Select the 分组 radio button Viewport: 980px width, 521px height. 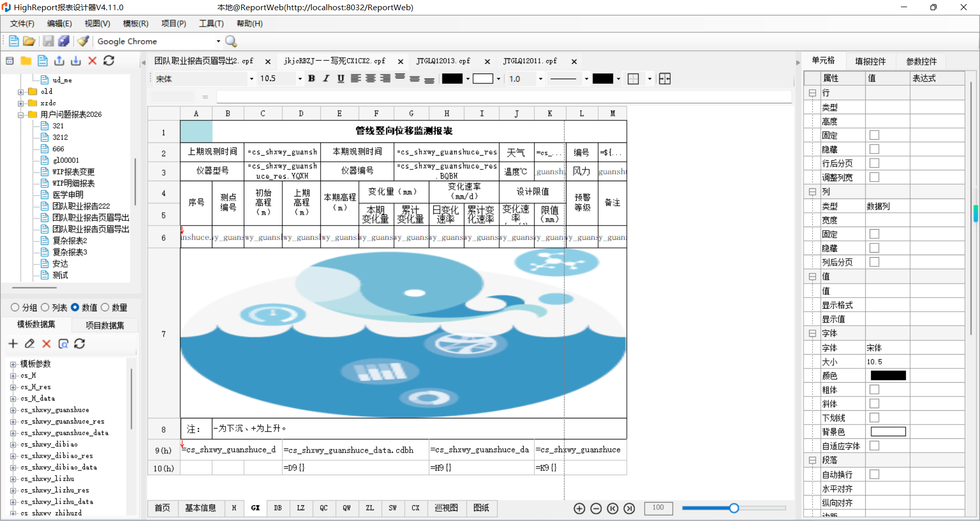(x=15, y=307)
